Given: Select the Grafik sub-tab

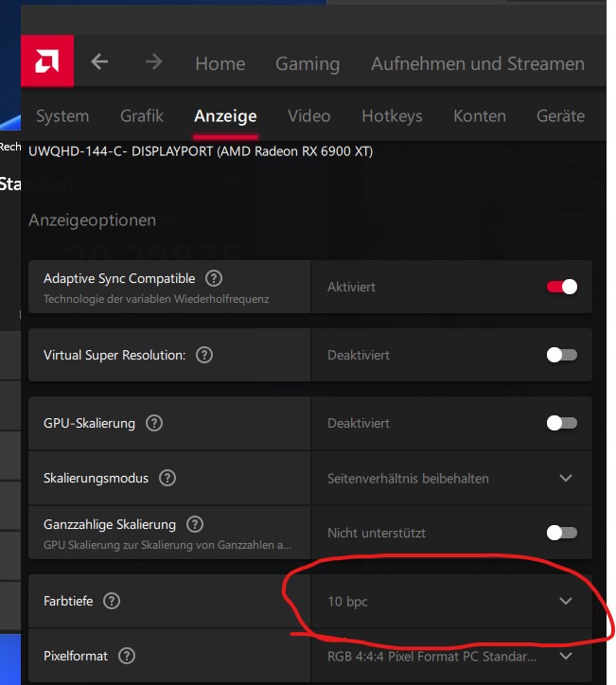Looking at the screenshot, I should (x=142, y=116).
